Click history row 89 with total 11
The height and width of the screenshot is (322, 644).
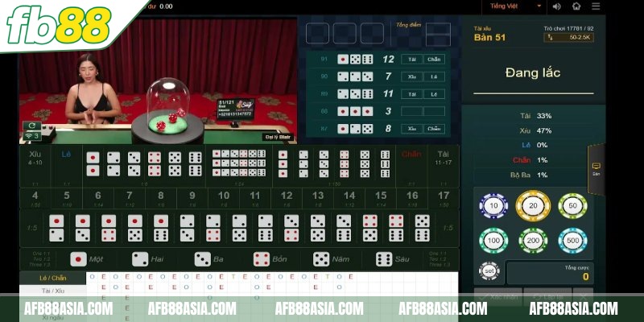pos(378,93)
